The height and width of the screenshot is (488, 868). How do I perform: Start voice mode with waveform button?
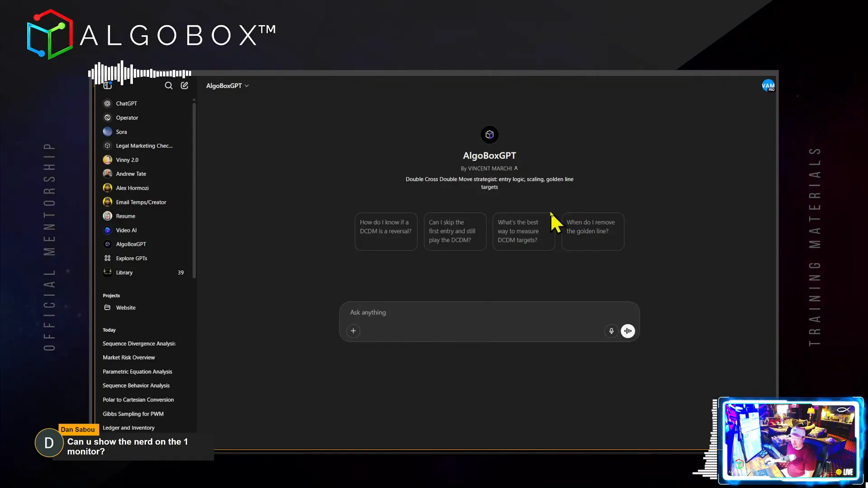coord(627,331)
